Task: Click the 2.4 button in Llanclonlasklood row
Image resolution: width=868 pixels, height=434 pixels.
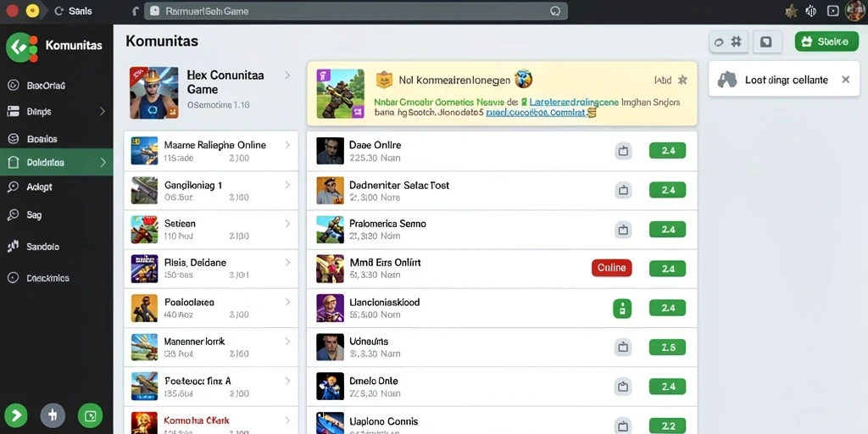Action: (x=667, y=308)
